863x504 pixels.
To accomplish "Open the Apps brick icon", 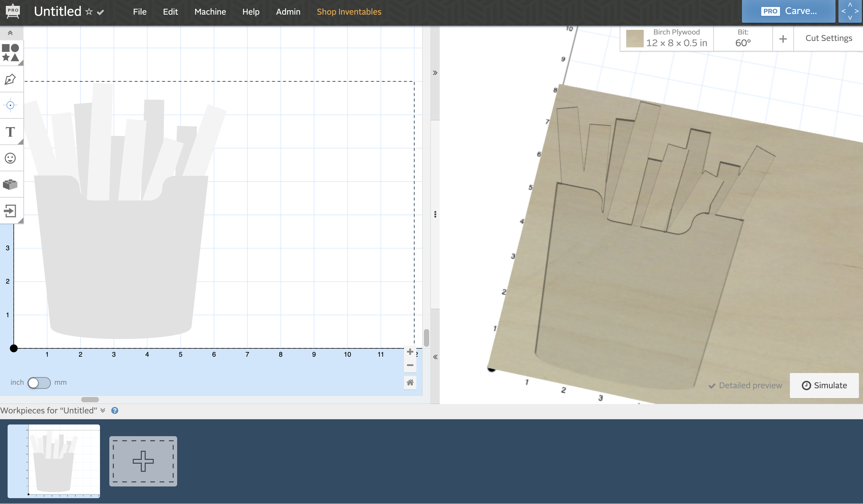I will pyautogui.click(x=11, y=184).
